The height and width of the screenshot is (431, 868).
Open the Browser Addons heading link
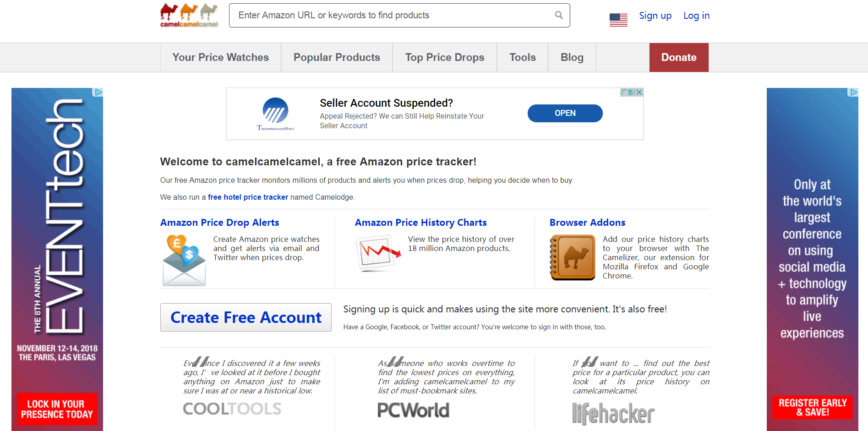[587, 223]
